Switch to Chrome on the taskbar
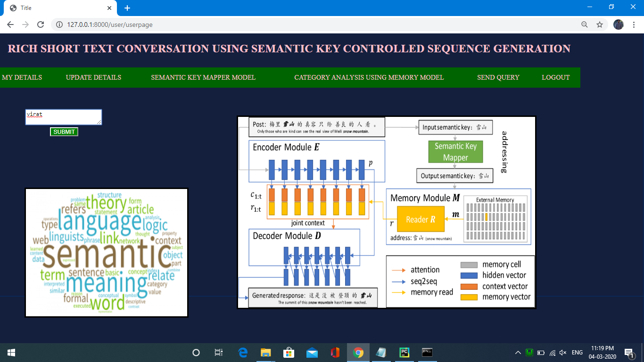644x362 pixels. [x=358, y=353]
